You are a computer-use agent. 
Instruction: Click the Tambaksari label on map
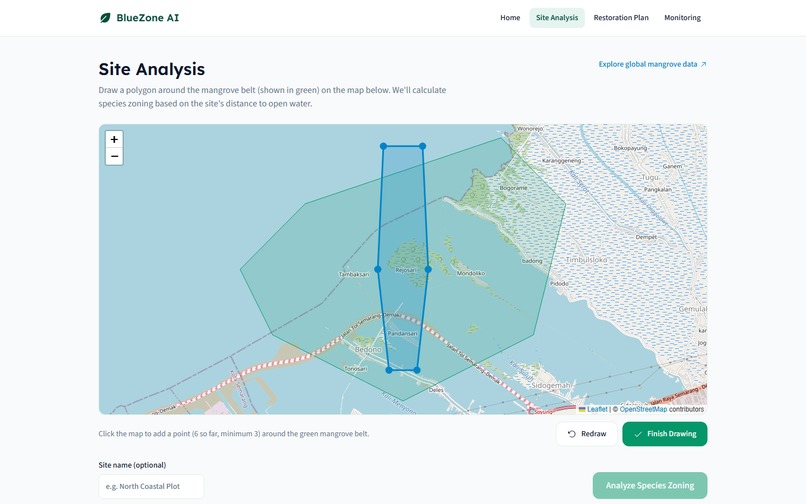354,275
